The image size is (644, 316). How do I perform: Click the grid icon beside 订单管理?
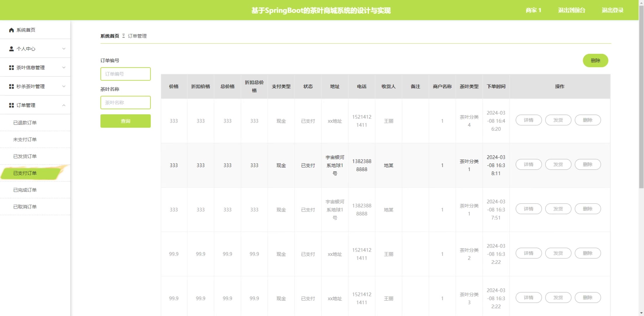pyautogui.click(x=11, y=105)
